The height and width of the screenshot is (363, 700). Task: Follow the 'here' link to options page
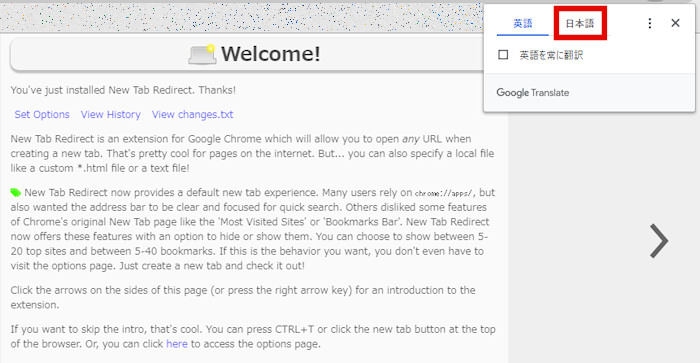(177, 344)
